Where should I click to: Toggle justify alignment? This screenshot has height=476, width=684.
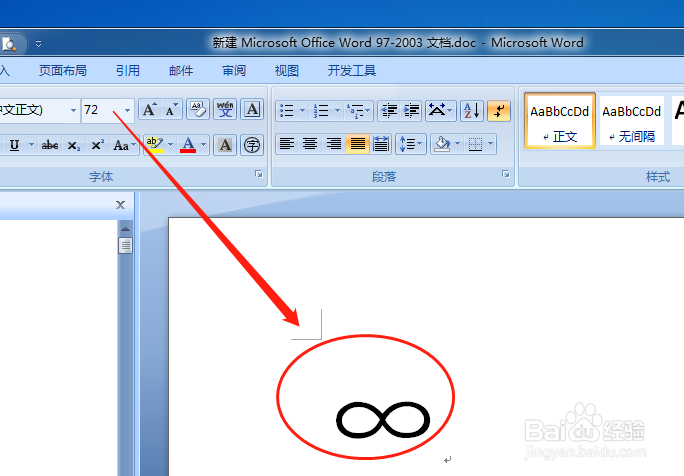[357, 144]
